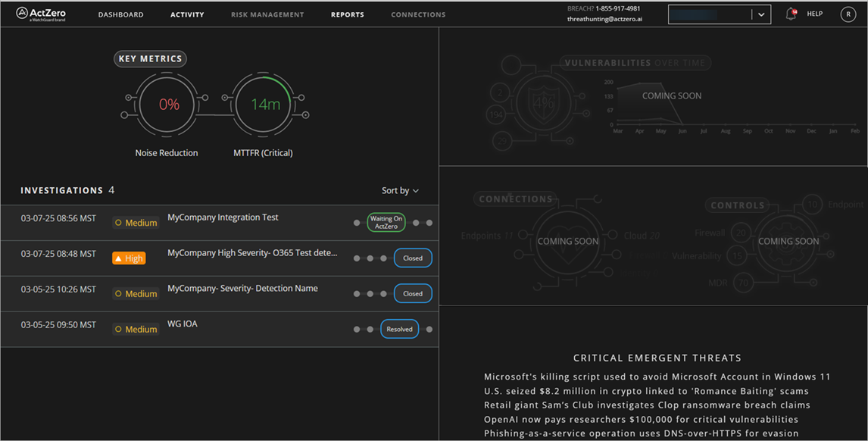This screenshot has height=441, width=868.
Task: Switch to the Reports tab
Action: (x=347, y=14)
